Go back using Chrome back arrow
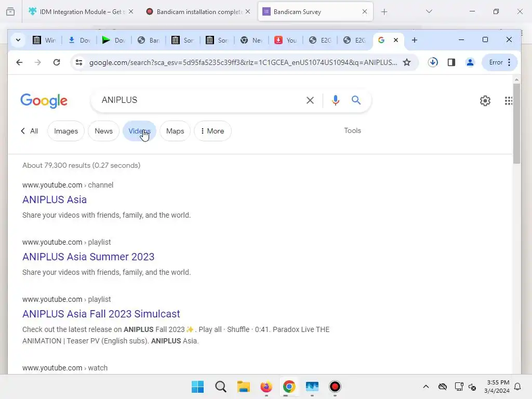Image resolution: width=532 pixels, height=399 pixels. tap(19, 62)
